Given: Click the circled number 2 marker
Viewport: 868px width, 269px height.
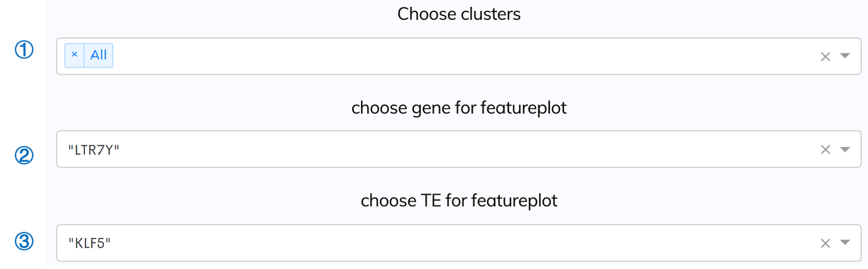Looking at the screenshot, I should [x=24, y=155].
